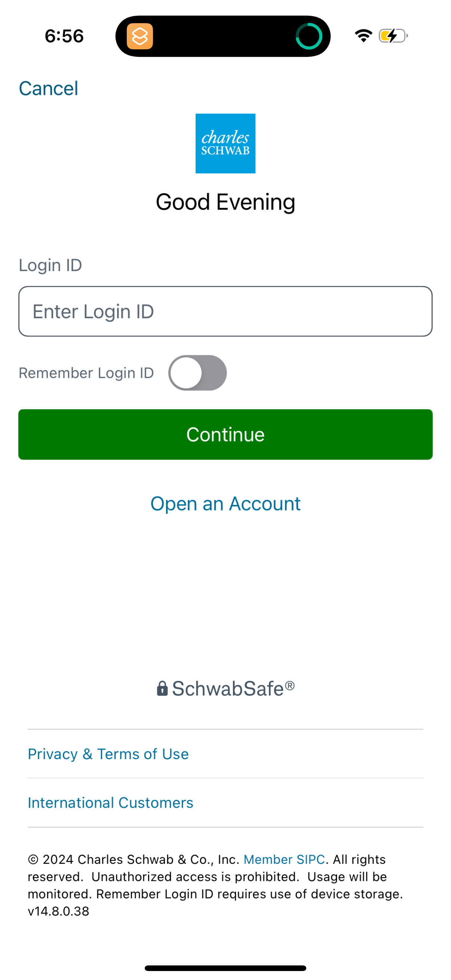The height and width of the screenshot is (980, 451).
Task: Tap the clock showing 6:56
Action: click(65, 36)
